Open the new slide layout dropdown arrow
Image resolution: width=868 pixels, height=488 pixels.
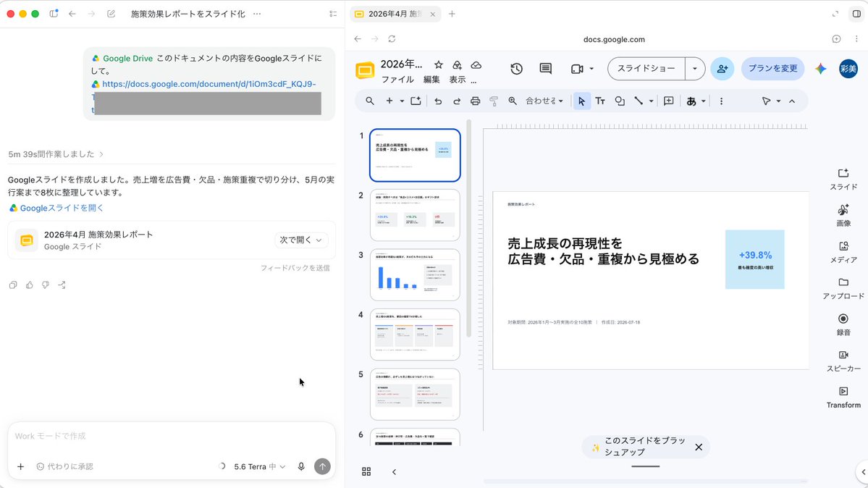[402, 101]
